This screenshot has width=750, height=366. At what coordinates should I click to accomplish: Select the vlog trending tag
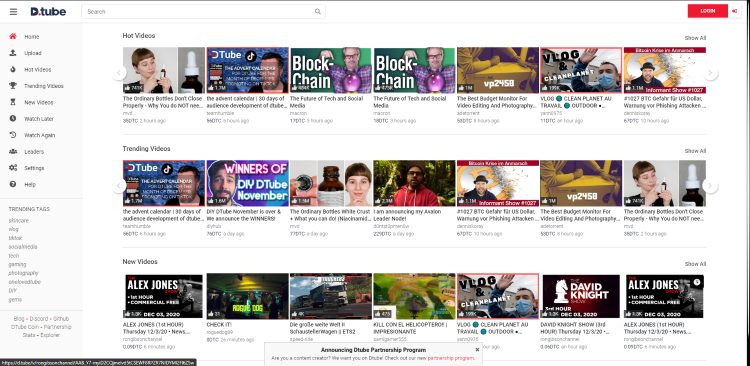(13, 229)
